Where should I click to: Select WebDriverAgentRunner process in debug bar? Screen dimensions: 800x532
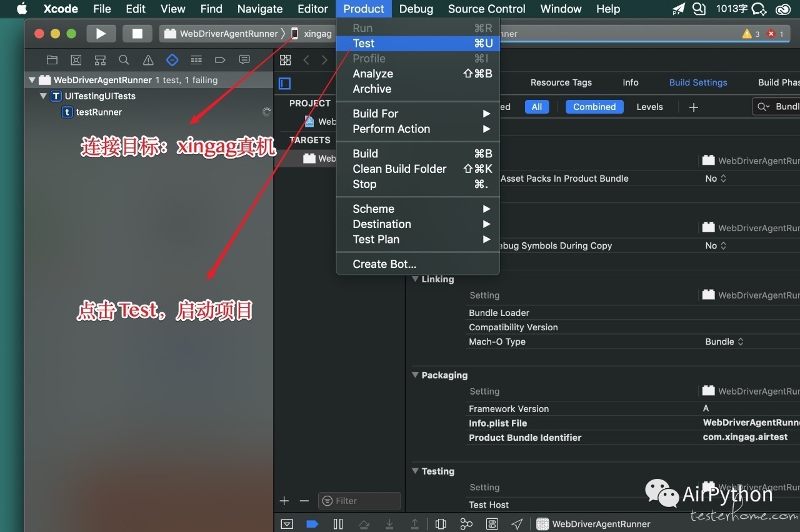pos(594,524)
